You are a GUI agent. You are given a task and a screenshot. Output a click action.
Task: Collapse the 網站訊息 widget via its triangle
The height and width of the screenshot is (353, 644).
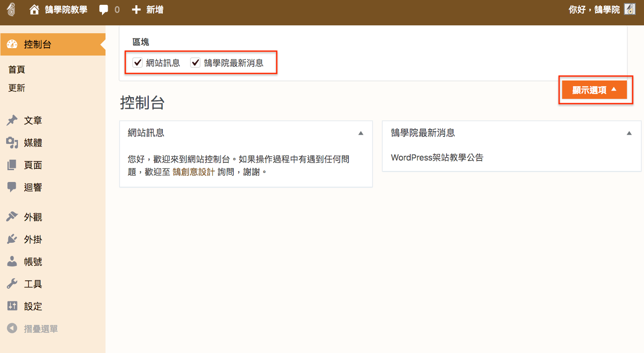pyautogui.click(x=361, y=133)
